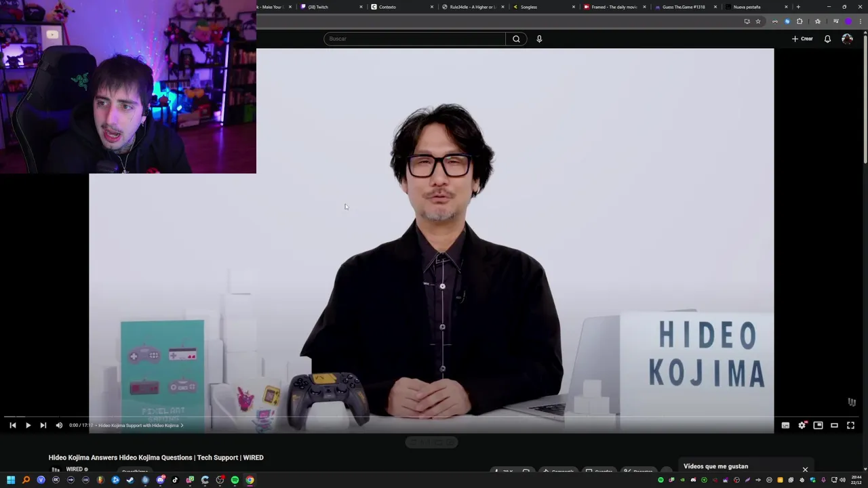The height and width of the screenshot is (488, 868).
Task: Open Windows Start menu
Action: (x=11, y=480)
